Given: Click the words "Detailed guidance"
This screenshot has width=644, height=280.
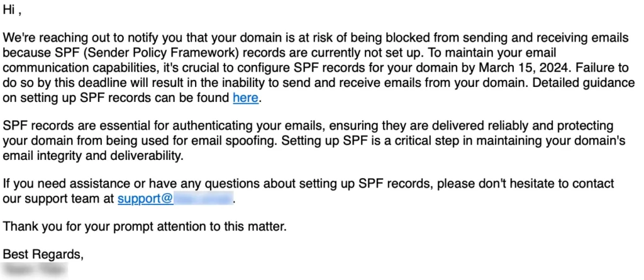Looking at the screenshot, I should 584,83.
